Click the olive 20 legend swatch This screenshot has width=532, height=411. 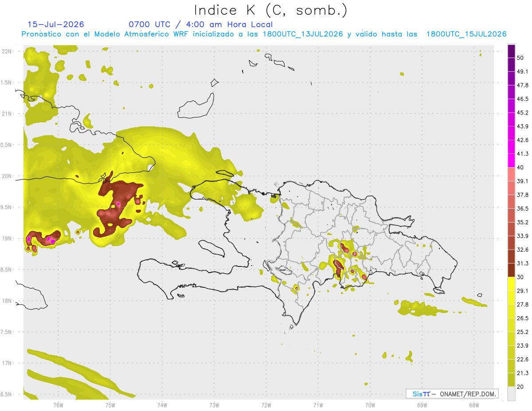coord(511,380)
